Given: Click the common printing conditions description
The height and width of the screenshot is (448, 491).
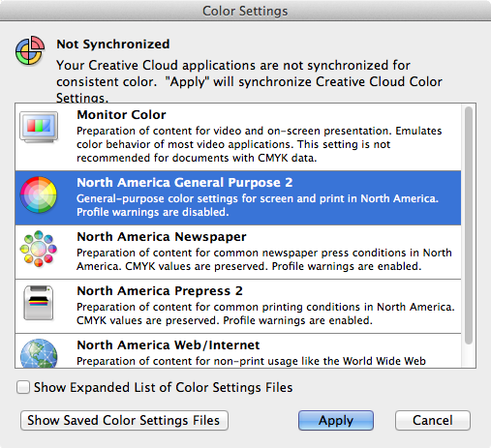Looking at the screenshot, I should (265, 314).
